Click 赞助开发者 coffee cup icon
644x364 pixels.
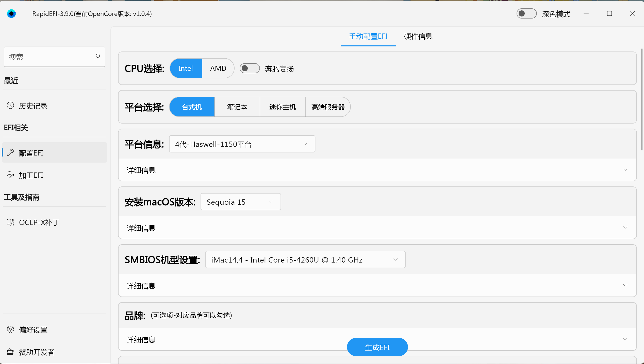[x=10, y=352]
